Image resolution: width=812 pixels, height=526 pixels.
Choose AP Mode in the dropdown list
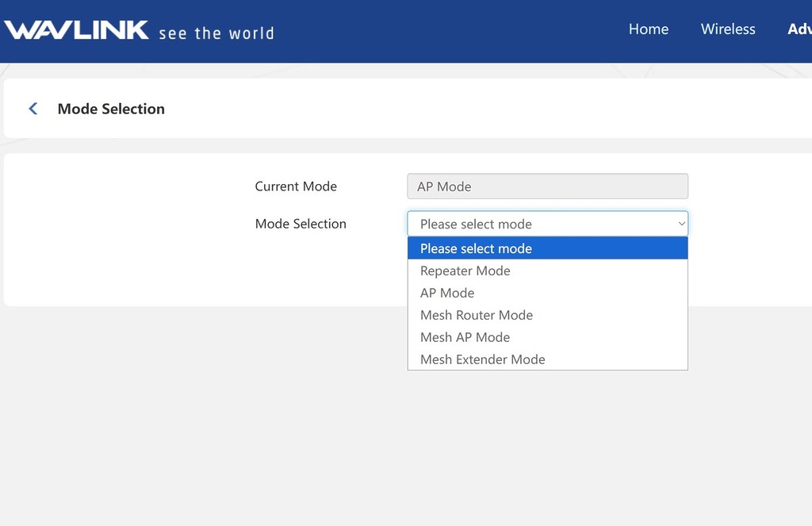point(447,293)
